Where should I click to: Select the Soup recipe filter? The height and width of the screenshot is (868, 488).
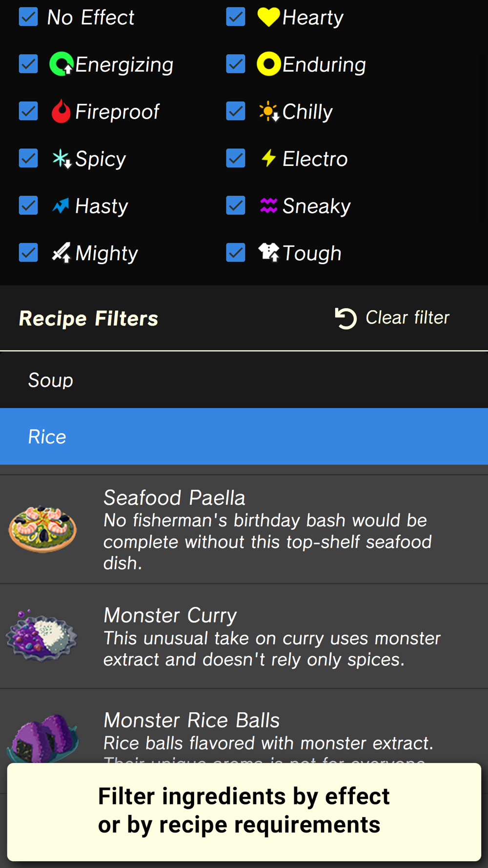pos(244,380)
